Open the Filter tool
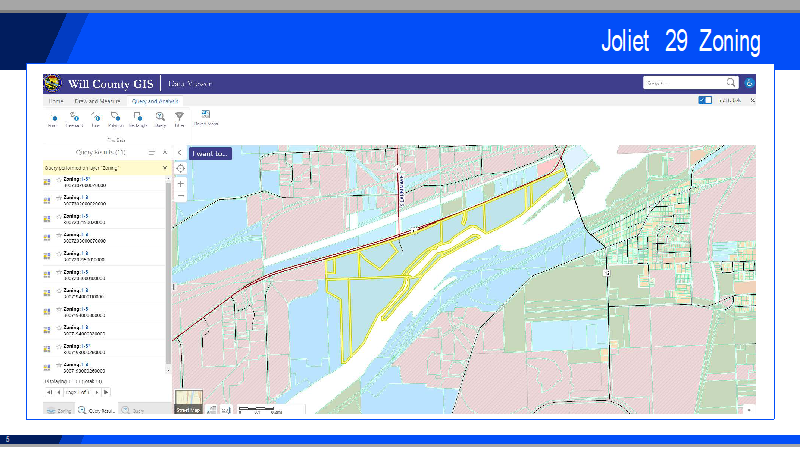800x450 pixels. pos(179,118)
